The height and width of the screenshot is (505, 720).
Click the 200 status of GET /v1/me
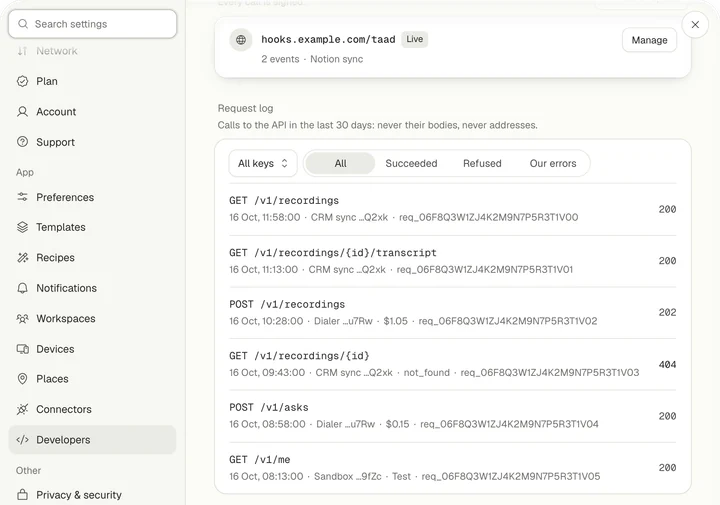(667, 468)
